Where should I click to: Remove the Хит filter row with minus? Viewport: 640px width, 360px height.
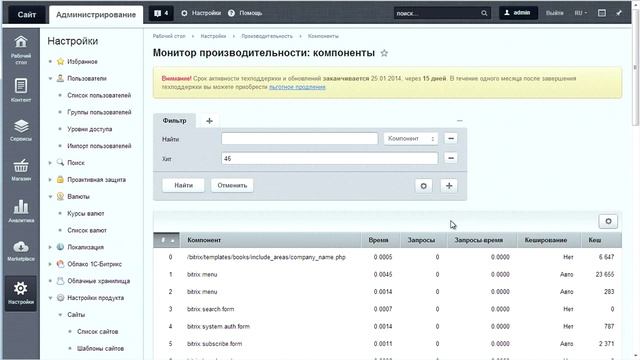click(x=451, y=158)
